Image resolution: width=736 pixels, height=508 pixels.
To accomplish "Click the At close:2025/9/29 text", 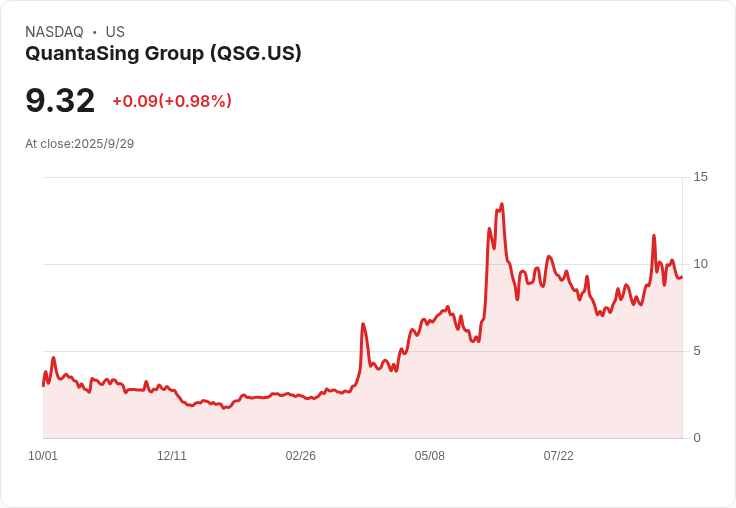I will point(79,144).
